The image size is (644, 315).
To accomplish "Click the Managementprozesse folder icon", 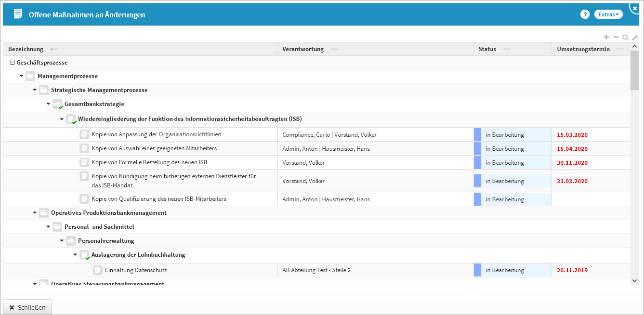I will (x=30, y=76).
